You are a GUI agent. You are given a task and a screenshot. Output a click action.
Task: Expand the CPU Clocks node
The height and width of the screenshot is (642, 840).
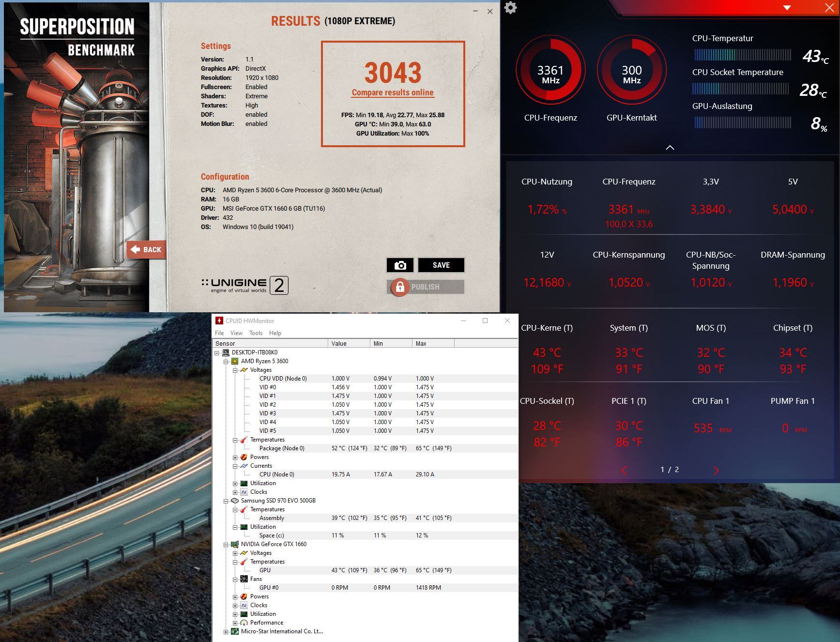[235, 492]
